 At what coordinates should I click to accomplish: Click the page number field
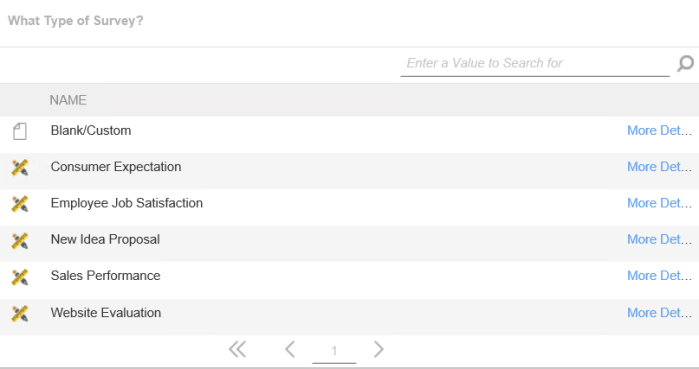click(334, 351)
